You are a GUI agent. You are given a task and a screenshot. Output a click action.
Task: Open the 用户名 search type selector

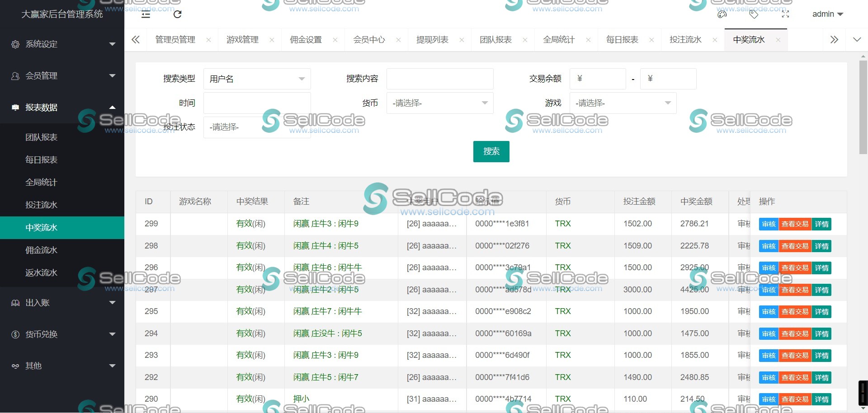[257, 79]
